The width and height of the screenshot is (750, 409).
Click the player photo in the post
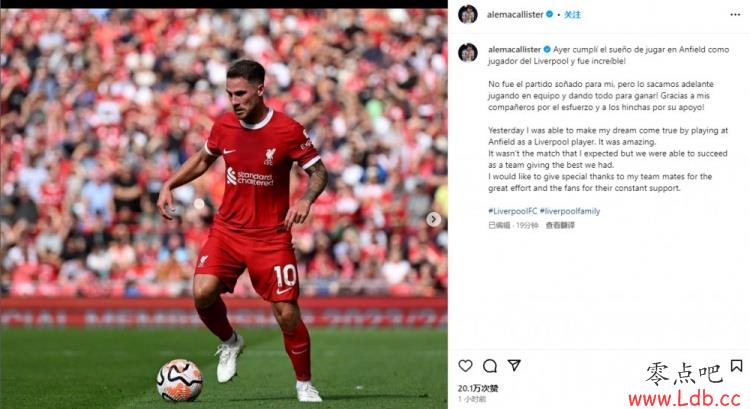223,209
